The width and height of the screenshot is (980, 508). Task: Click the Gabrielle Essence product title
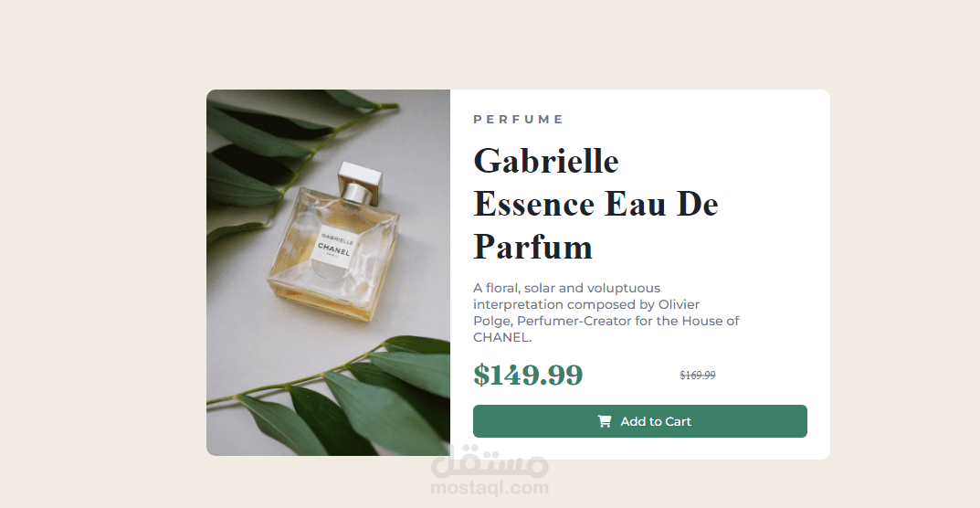[595, 204]
